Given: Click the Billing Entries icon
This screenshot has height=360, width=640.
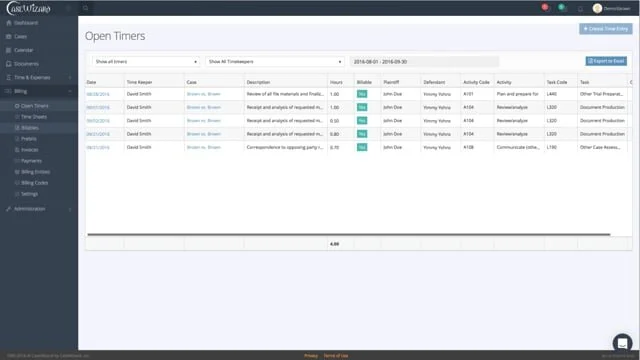Looking at the screenshot, I should pyautogui.click(x=17, y=172).
